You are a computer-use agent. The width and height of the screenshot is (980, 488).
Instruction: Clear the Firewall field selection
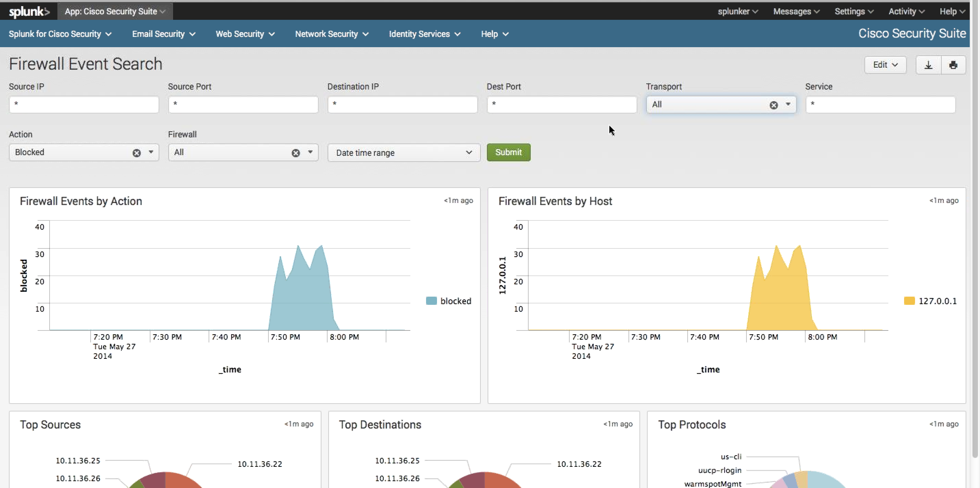click(295, 153)
